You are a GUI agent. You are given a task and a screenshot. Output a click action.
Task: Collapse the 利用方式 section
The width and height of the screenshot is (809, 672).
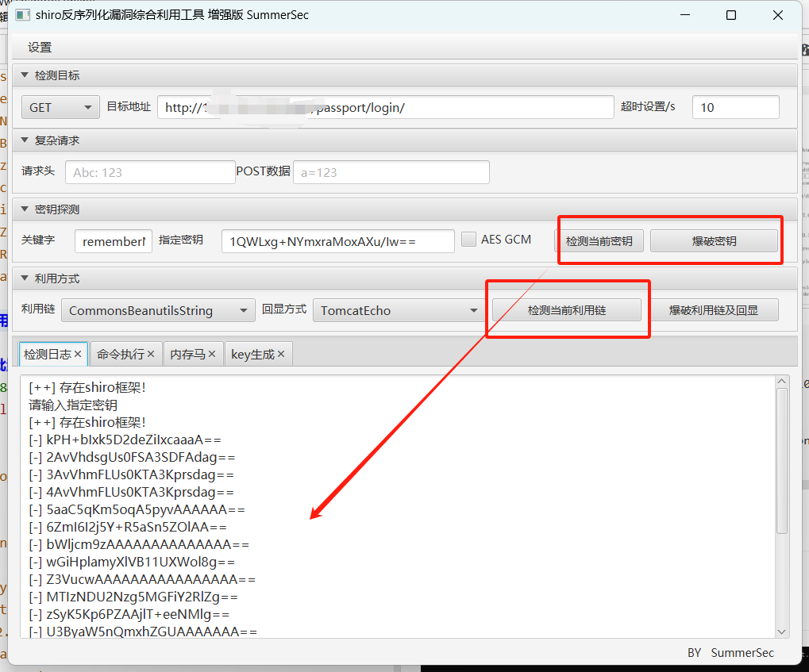(x=25, y=278)
